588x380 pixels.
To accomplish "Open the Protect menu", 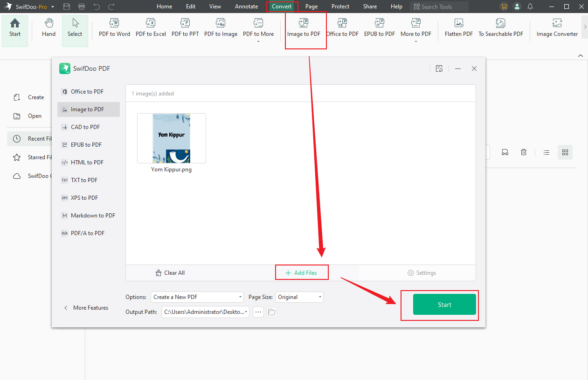I will (x=340, y=6).
